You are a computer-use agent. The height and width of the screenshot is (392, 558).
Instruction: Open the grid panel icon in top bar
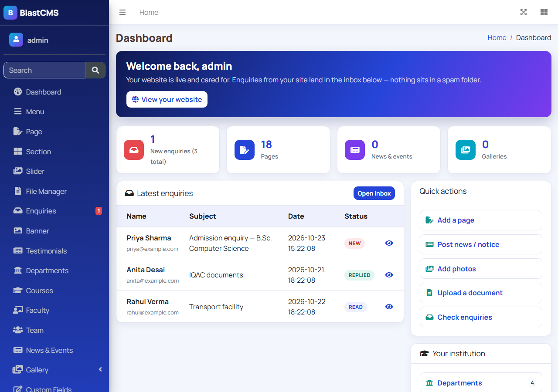pos(544,12)
